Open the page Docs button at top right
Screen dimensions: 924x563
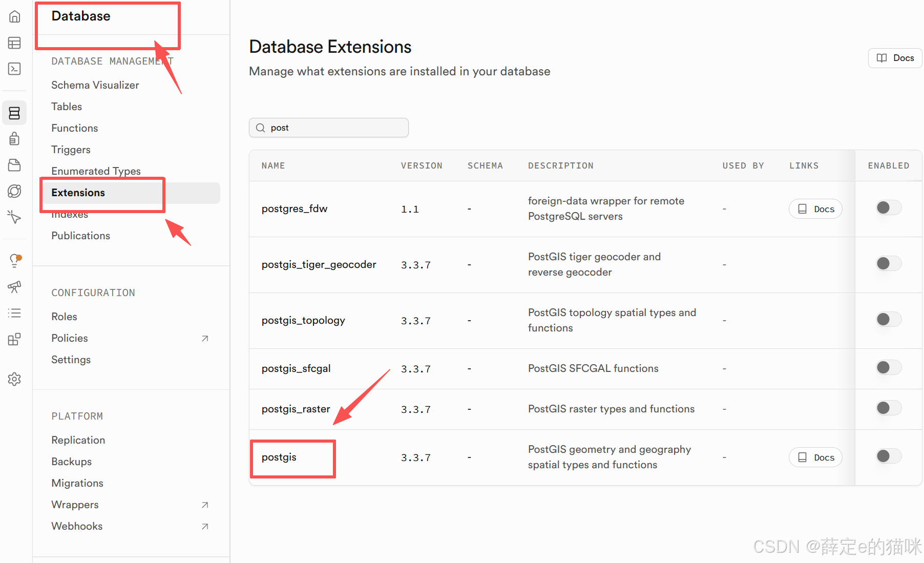pyautogui.click(x=895, y=58)
